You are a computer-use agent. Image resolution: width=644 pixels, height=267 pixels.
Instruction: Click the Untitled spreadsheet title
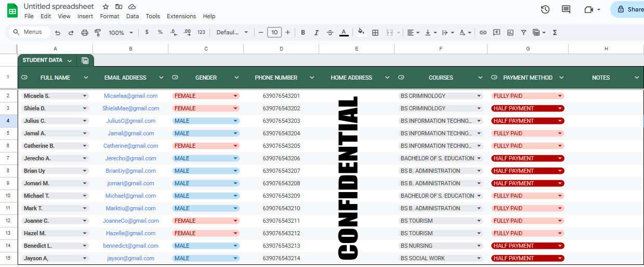59,7
